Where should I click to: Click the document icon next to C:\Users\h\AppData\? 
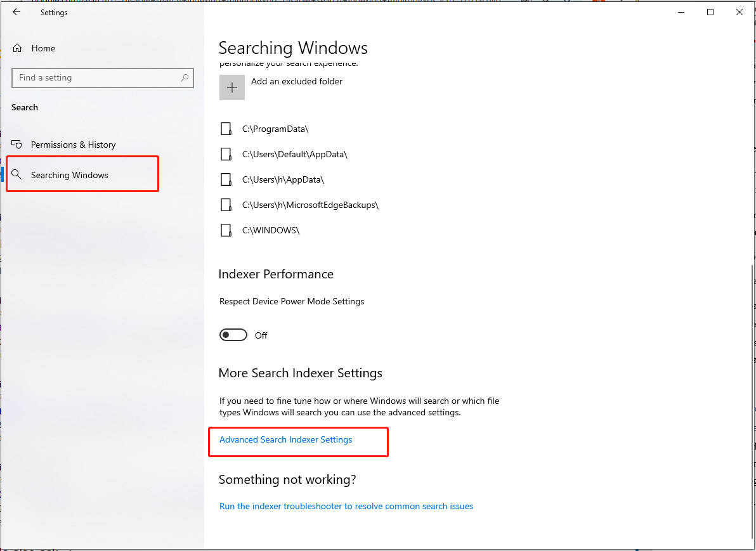(226, 179)
